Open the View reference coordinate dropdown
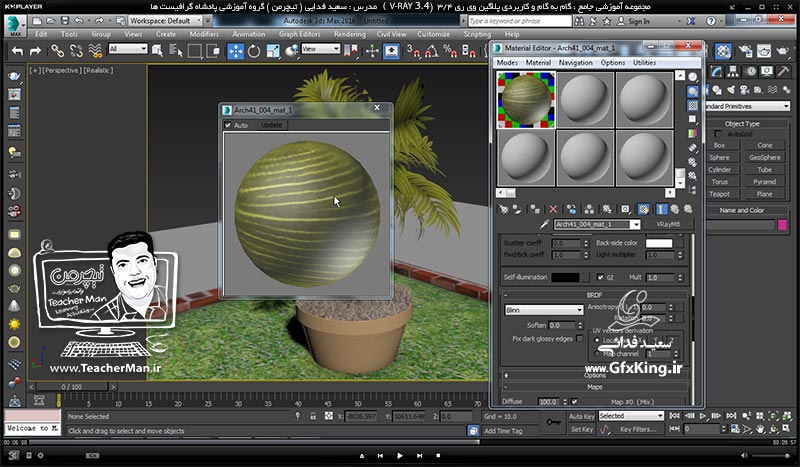800x467 pixels. click(x=320, y=49)
